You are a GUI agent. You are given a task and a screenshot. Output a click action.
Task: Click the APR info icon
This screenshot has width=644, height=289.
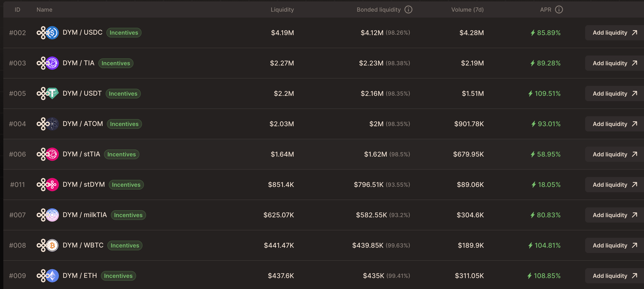coord(559,9)
